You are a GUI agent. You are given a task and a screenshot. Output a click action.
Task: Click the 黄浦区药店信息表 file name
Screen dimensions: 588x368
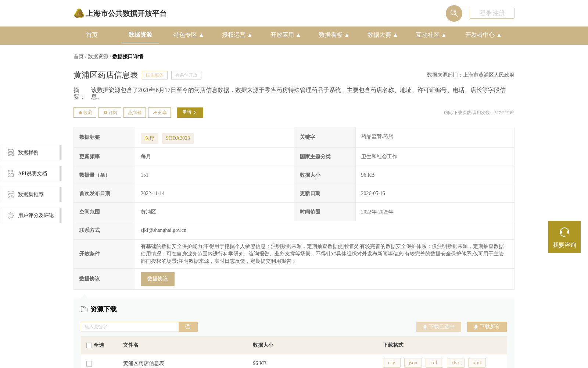point(144,363)
